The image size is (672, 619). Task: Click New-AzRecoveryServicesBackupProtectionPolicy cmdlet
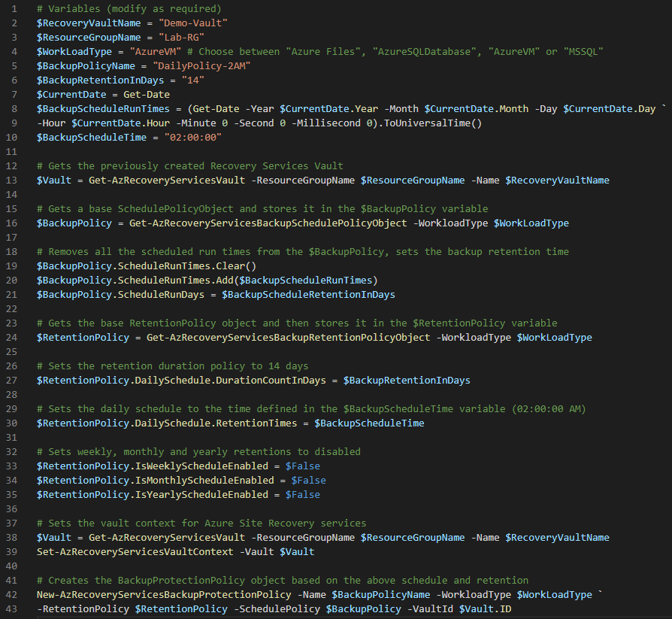pyautogui.click(x=164, y=595)
